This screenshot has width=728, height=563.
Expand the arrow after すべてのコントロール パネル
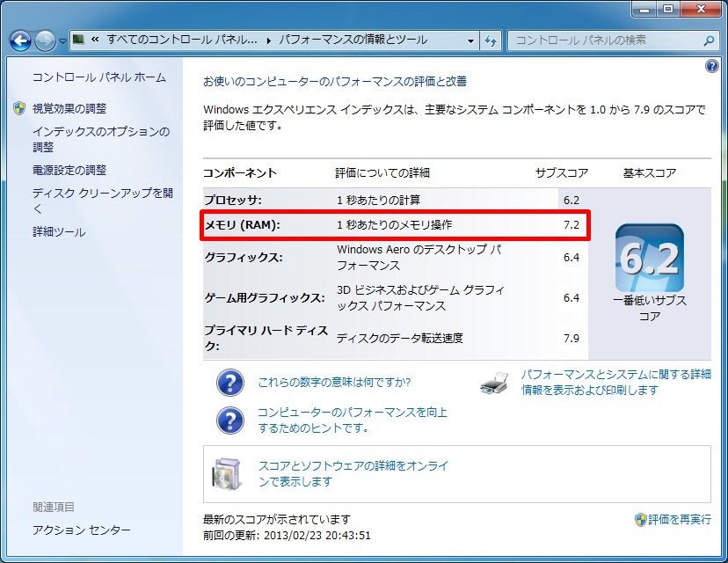coord(269,40)
